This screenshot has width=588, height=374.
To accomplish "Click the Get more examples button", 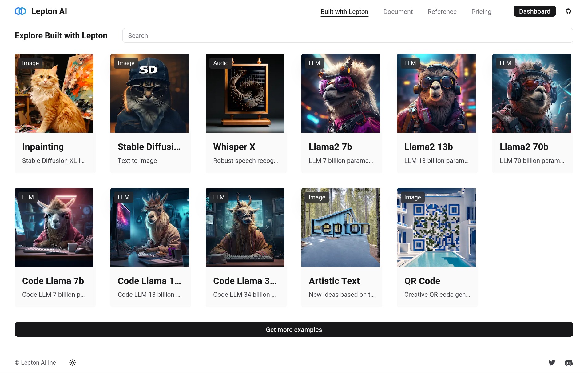I will click(294, 329).
